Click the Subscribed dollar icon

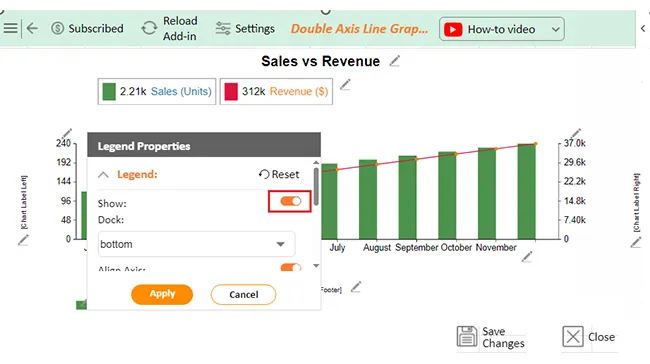58,28
